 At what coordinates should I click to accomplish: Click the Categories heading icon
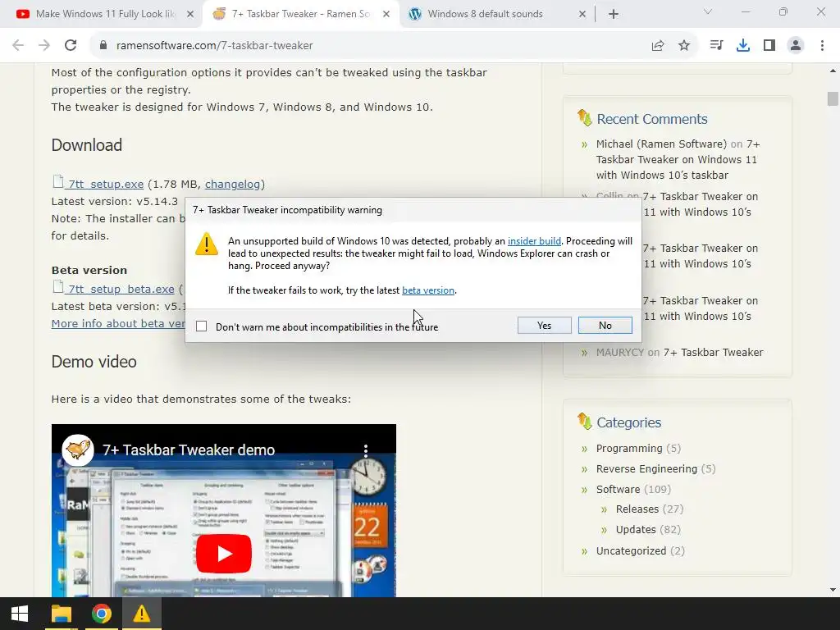click(x=584, y=422)
